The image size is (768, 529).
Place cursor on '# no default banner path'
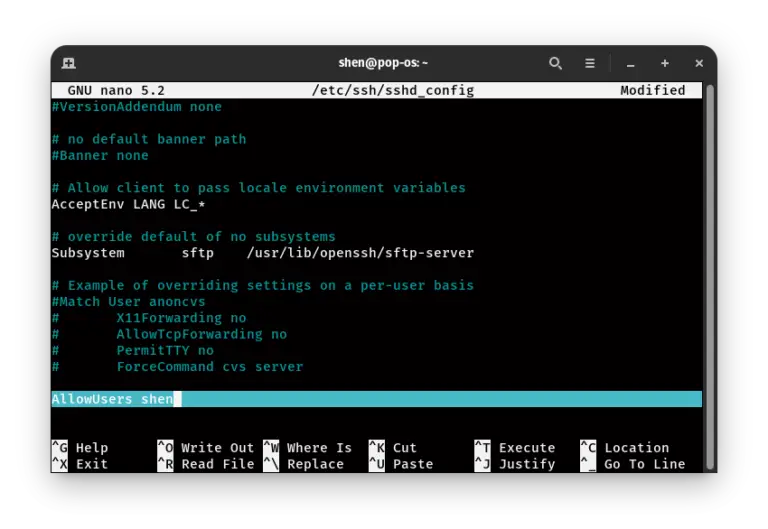click(149, 139)
